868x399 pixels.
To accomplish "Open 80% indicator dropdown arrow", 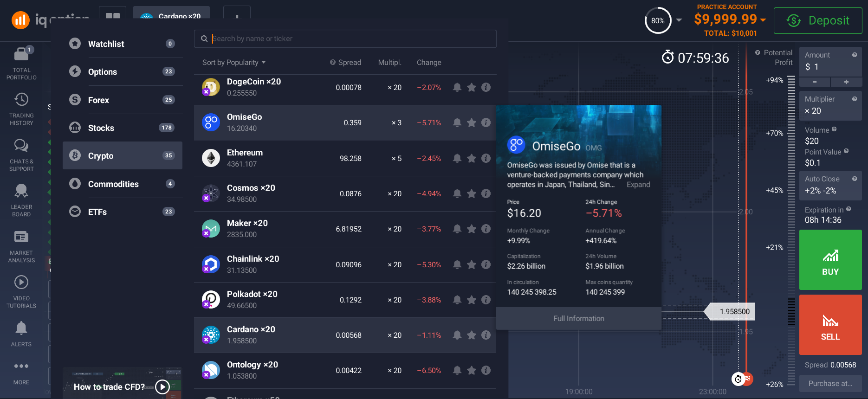I will point(679,20).
